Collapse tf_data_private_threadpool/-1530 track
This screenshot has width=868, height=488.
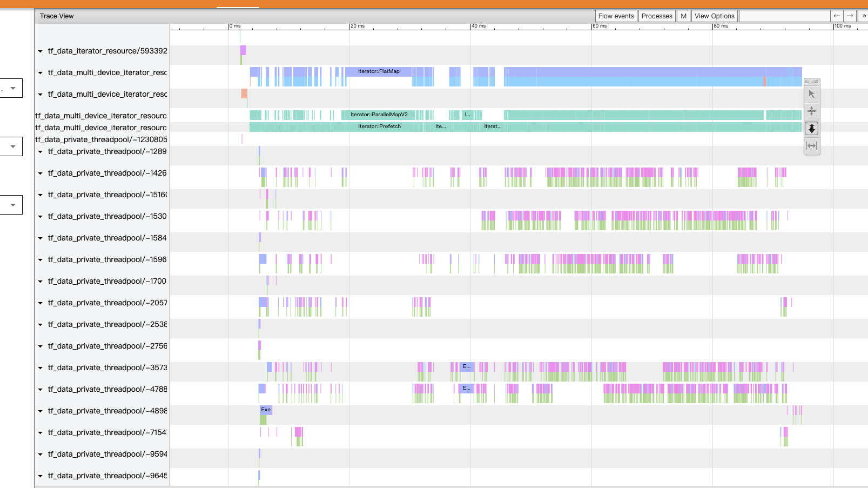click(41, 217)
